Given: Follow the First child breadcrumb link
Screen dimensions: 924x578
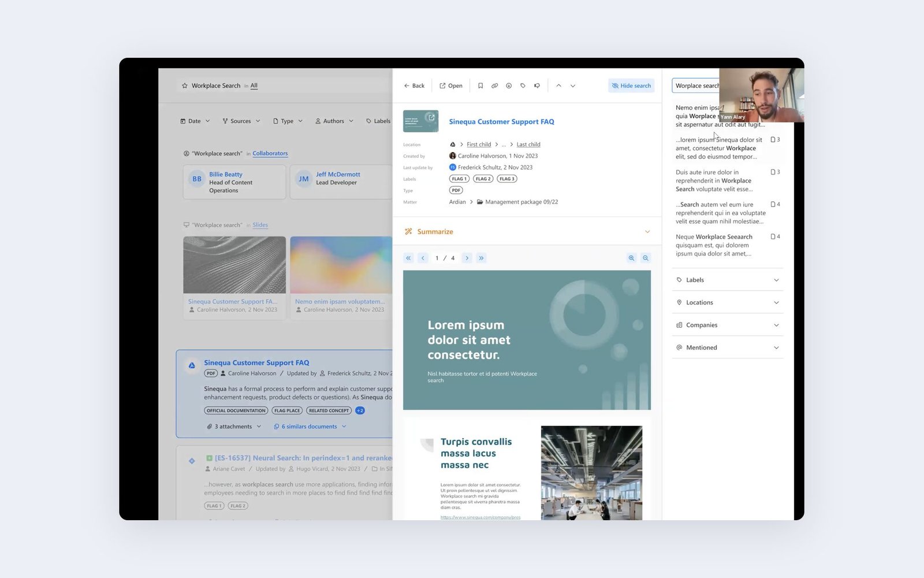Looking at the screenshot, I should point(479,144).
